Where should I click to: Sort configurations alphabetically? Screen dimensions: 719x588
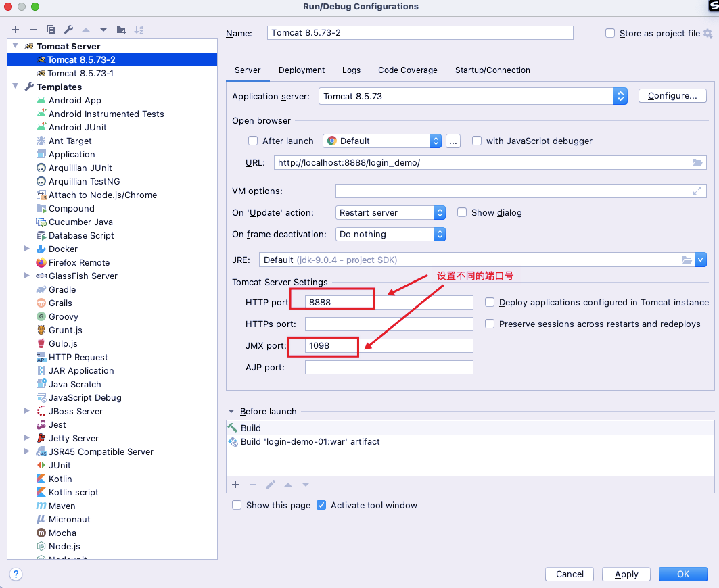pyautogui.click(x=139, y=30)
